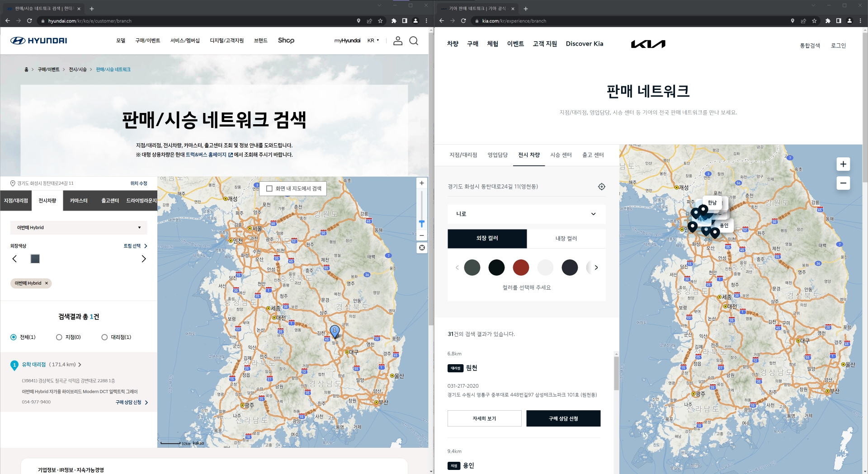Viewport: 868px width, 474px height.
Task: Click Kia address bar URL
Action: tap(514, 21)
